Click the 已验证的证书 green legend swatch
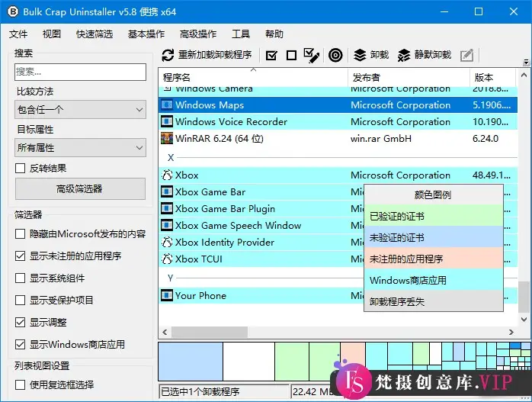The height and width of the screenshot is (402, 532). 433,216
